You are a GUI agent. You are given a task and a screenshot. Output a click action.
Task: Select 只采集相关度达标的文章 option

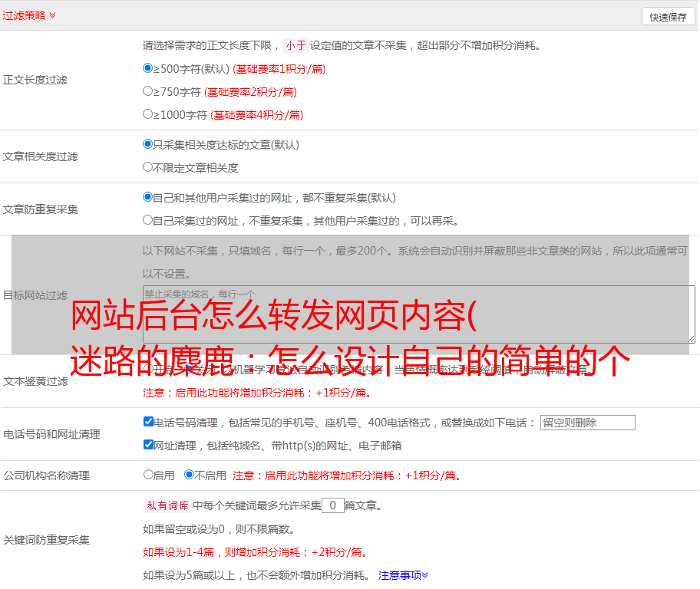coord(148,144)
